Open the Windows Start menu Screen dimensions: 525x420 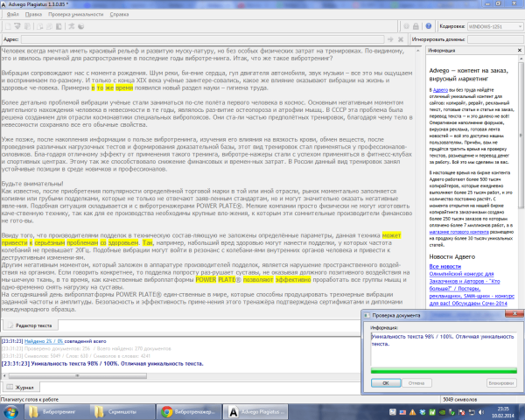pyautogui.click(x=11, y=411)
